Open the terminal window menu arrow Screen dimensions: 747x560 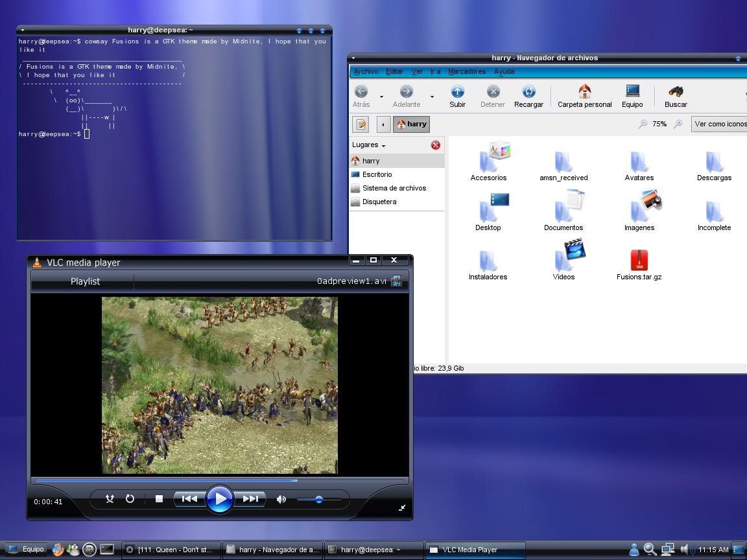pyautogui.click(x=23, y=30)
